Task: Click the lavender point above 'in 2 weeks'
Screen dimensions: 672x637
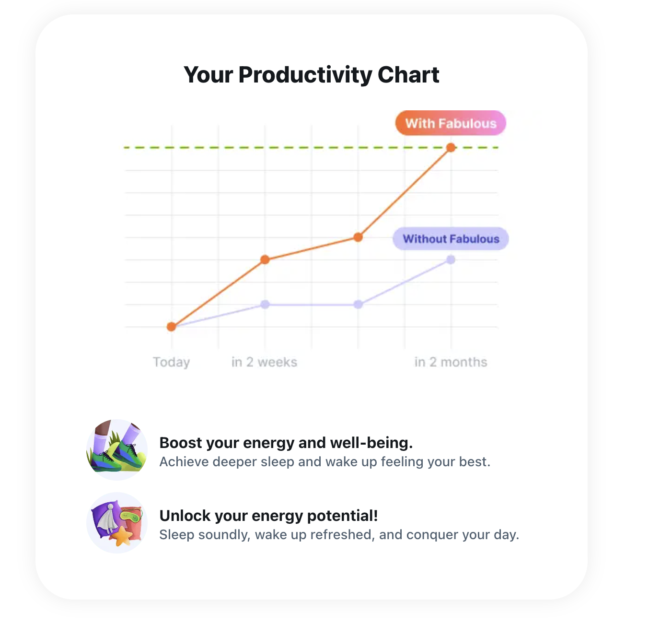Action: [265, 305]
